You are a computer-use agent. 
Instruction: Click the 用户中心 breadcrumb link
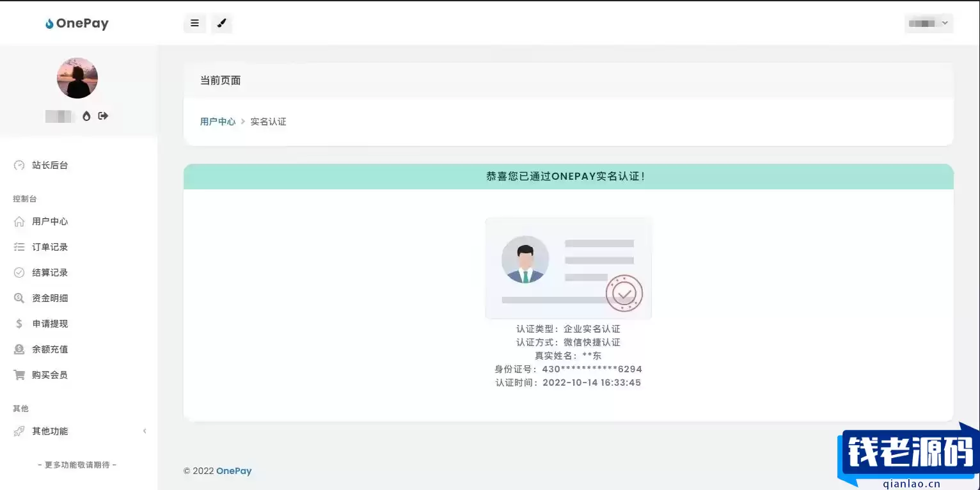pyautogui.click(x=217, y=122)
